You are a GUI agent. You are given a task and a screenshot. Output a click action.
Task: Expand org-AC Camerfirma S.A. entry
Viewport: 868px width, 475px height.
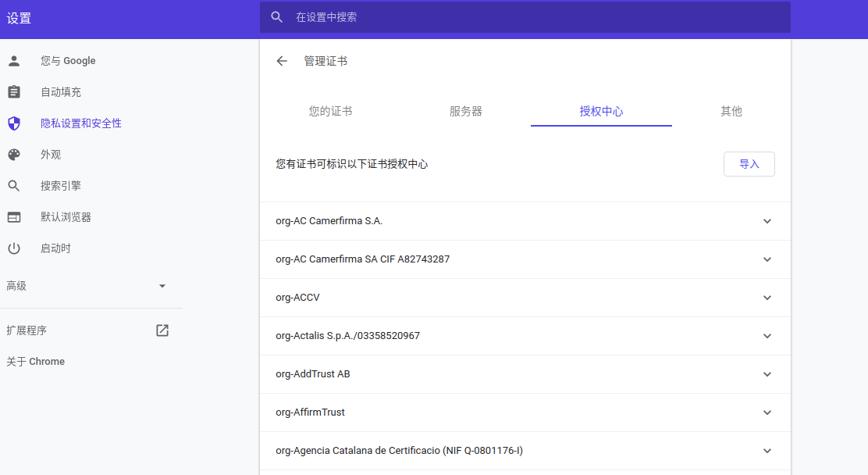point(767,221)
